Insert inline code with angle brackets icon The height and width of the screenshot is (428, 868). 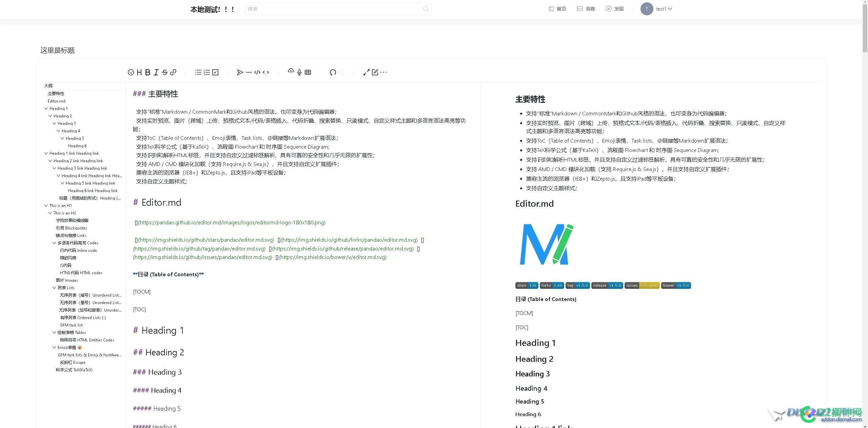coord(266,72)
